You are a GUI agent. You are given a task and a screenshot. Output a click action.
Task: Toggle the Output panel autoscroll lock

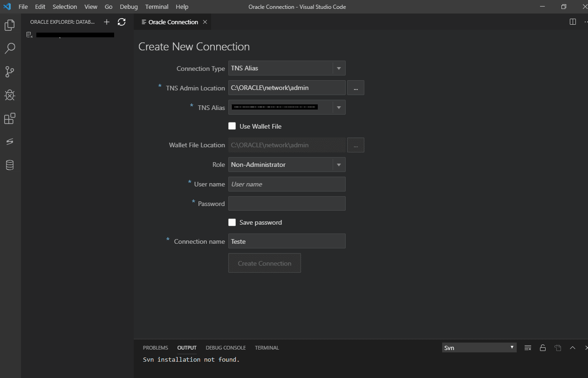click(x=543, y=347)
